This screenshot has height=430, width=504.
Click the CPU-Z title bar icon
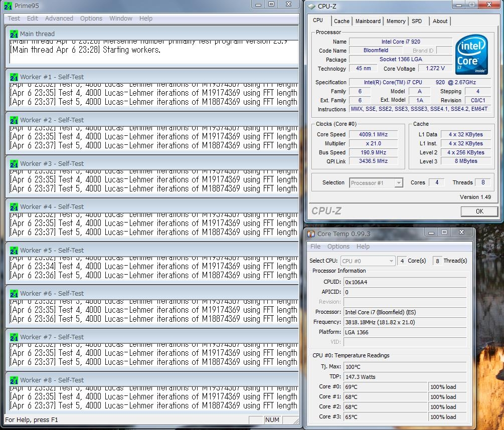pos(311,6)
